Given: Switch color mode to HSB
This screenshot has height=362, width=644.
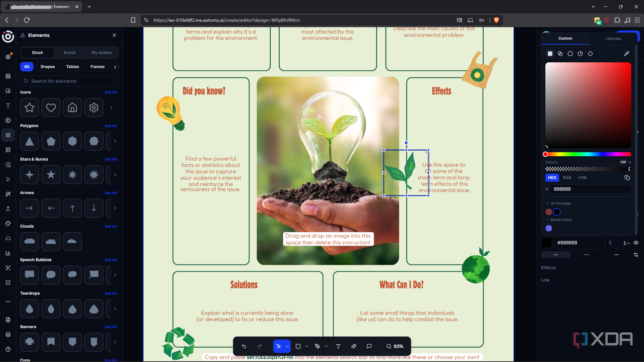Looking at the screenshot, I should click(x=582, y=178).
